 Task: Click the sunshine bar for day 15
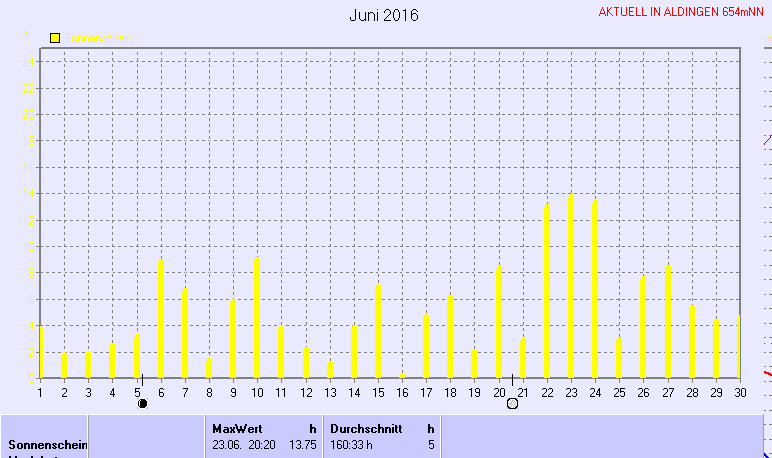coord(378,331)
